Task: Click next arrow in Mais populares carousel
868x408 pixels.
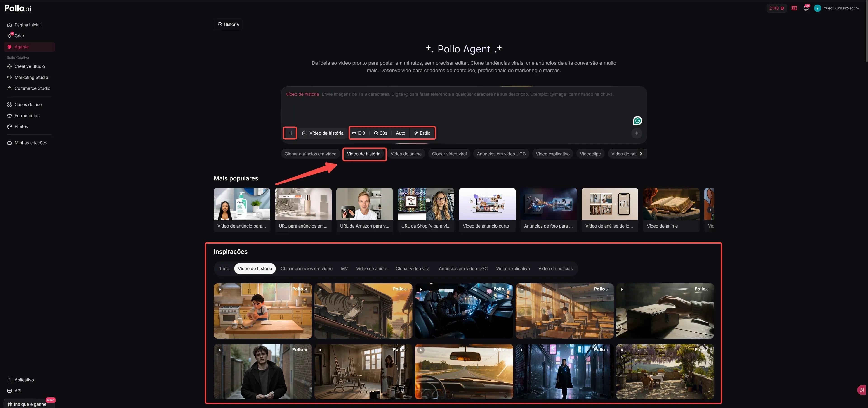Action: 710,210
